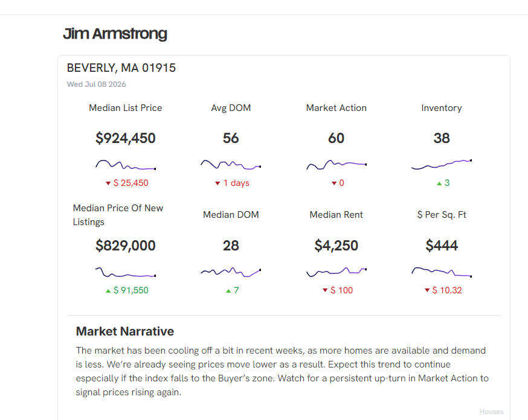Open the $ Per Sq. Ft sparkline chart
The image size is (528, 420).
[x=442, y=272]
